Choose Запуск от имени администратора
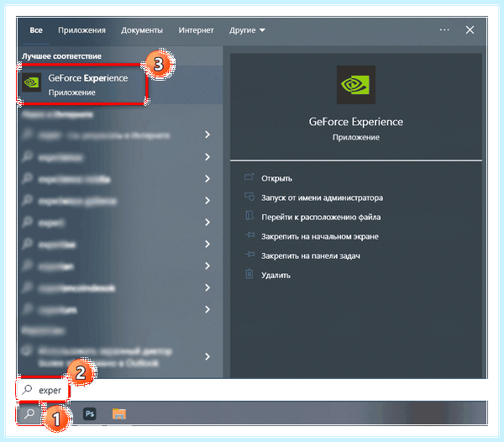504x442 pixels. (322, 197)
